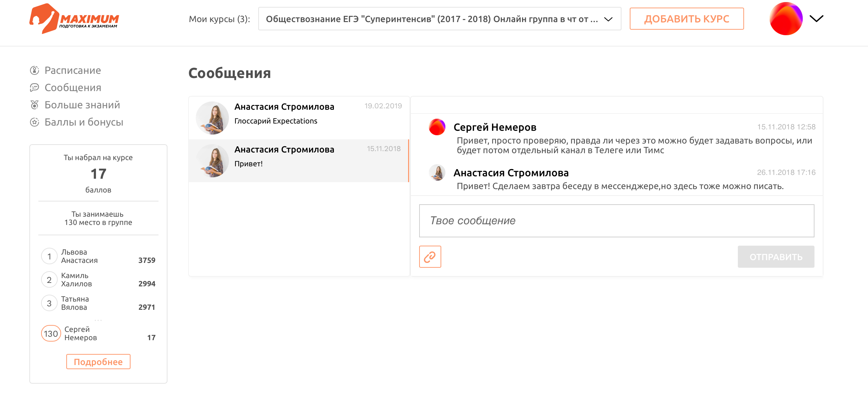The image size is (868, 394).
Task: Click Львова Анастасия in the ranking list
Action: click(79, 256)
